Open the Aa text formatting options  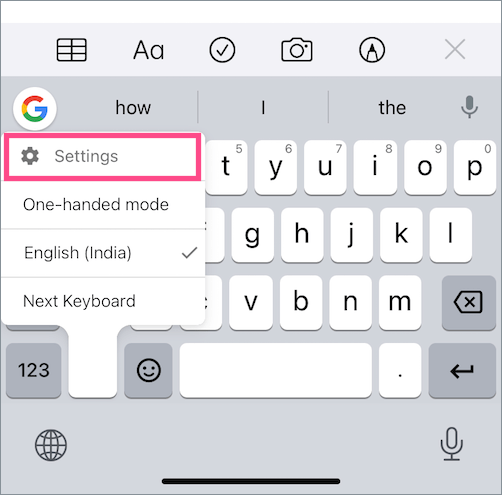point(149,50)
